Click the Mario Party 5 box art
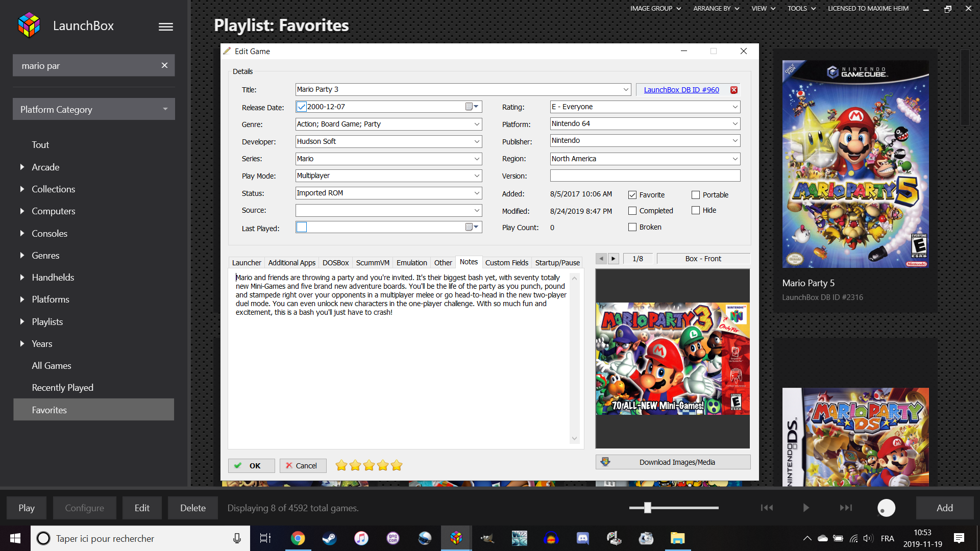 pos(855,164)
